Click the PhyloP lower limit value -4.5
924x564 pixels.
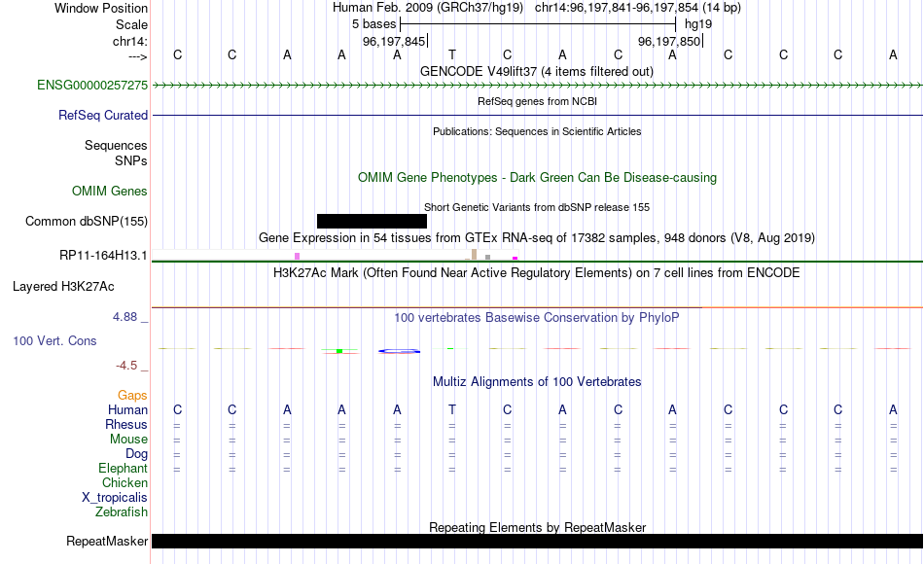click(126, 366)
